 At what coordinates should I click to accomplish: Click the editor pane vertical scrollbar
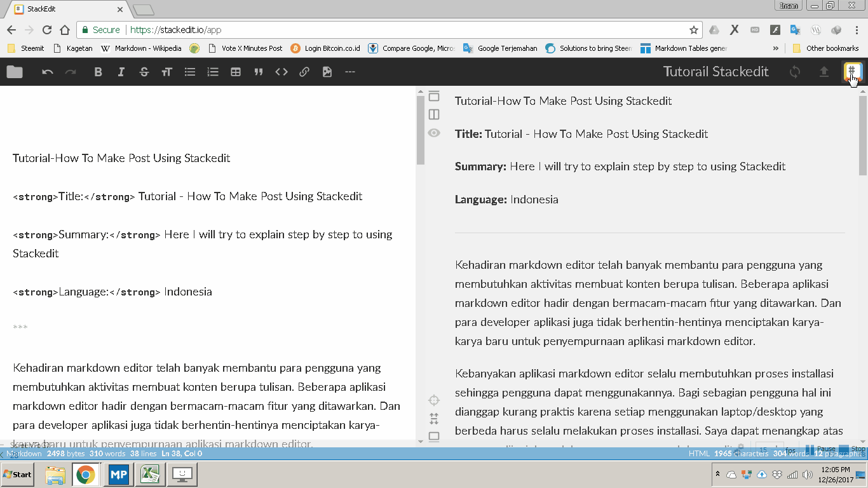(420, 129)
